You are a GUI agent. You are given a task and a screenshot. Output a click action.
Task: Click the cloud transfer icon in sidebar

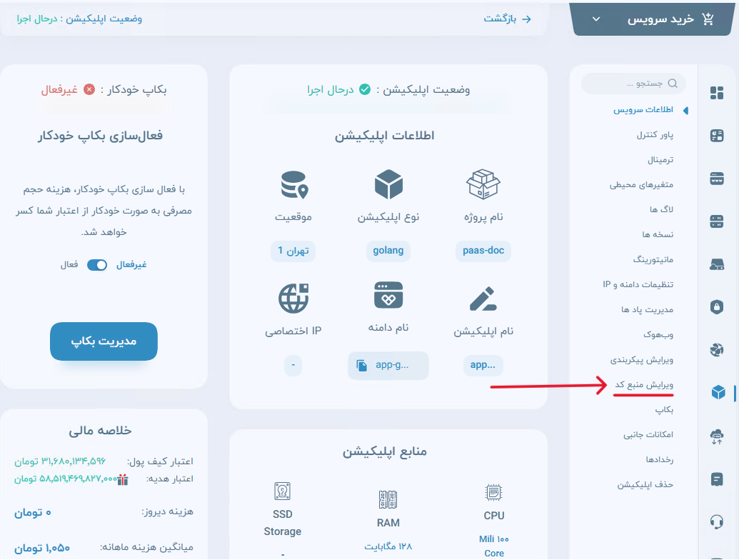pyautogui.click(x=717, y=435)
